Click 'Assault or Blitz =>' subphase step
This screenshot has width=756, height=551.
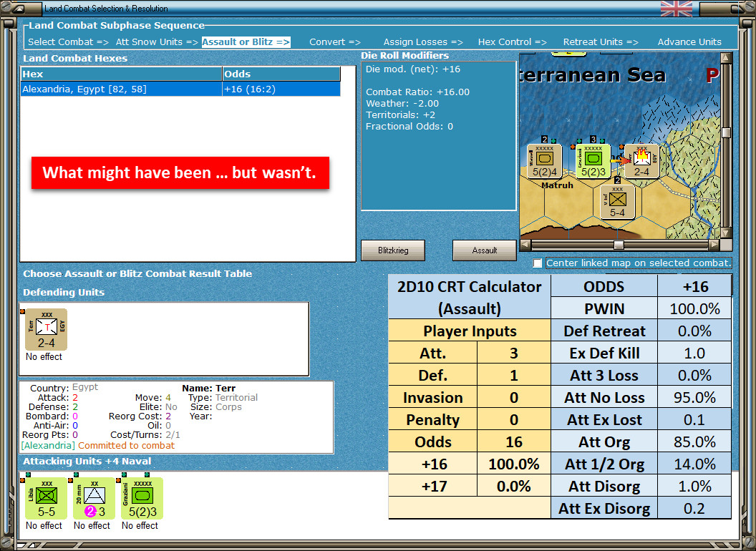246,42
